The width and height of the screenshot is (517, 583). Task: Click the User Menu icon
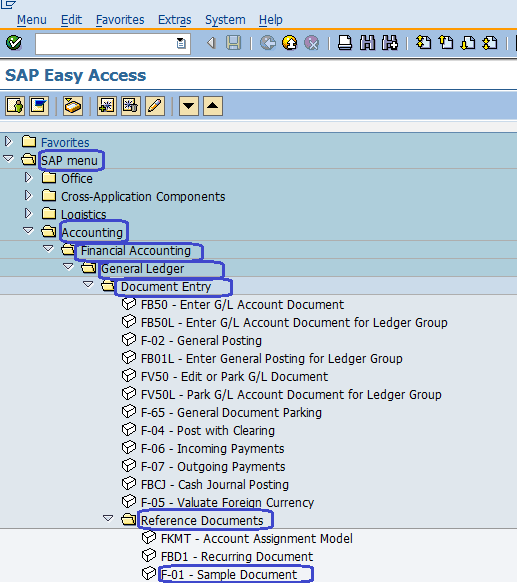[15, 106]
